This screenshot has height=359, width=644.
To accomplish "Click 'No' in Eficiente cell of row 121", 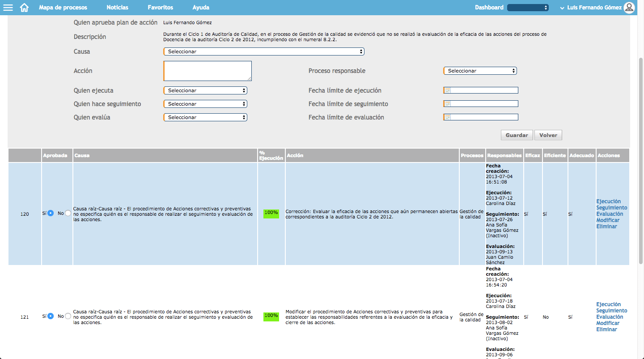I will 546,317.
